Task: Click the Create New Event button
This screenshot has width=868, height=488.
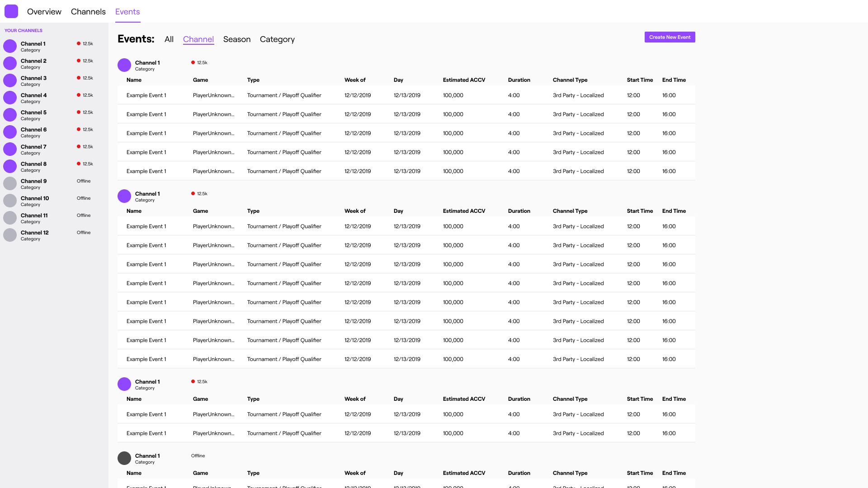Action: (670, 37)
